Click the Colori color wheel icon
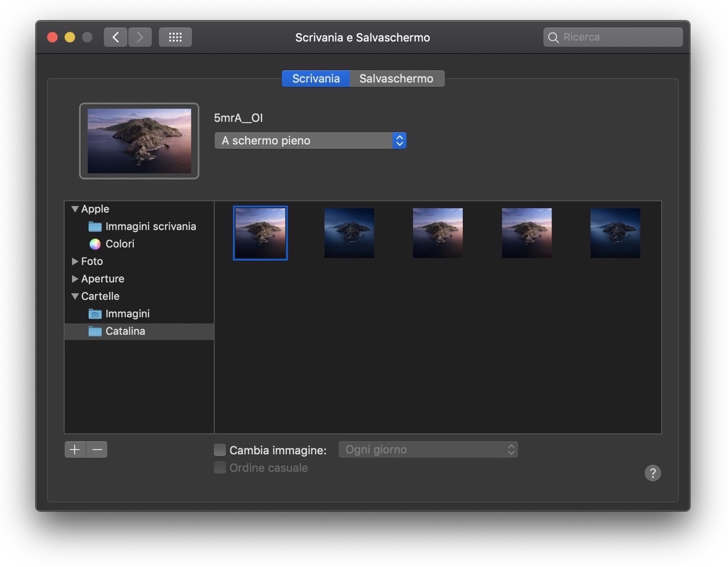 tap(95, 244)
